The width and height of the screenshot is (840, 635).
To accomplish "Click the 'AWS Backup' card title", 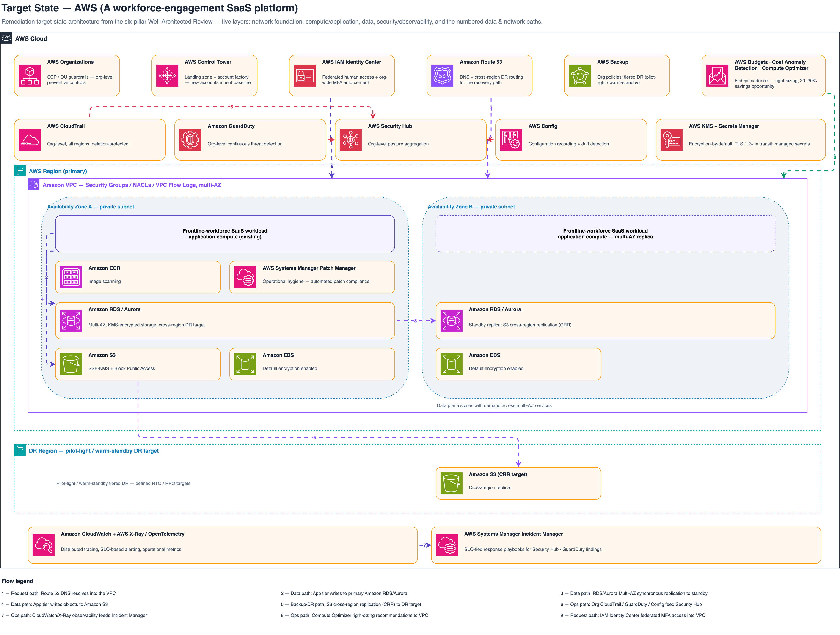I will click(x=613, y=62).
